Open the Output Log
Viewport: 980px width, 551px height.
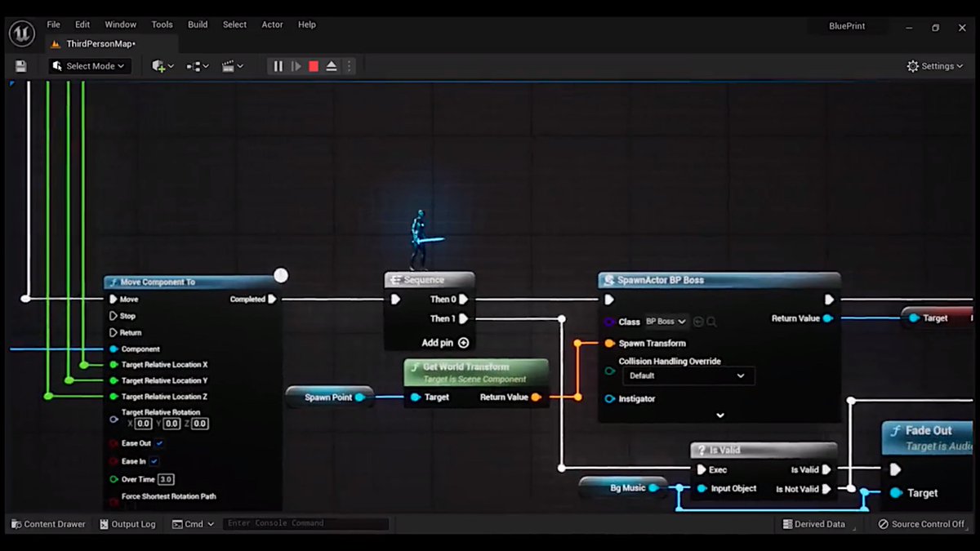pos(127,524)
